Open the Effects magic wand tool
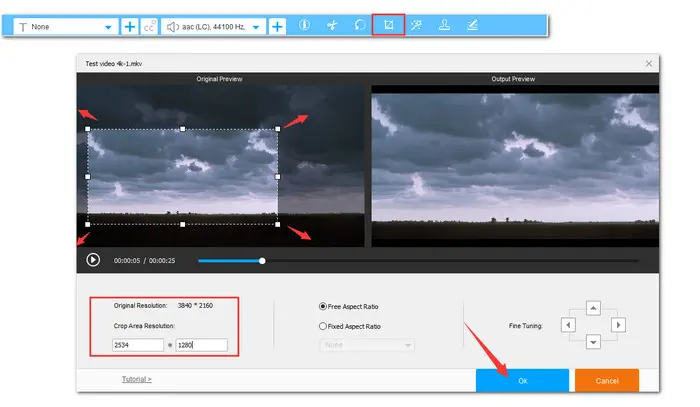The width and height of the screenshot is (700, 407). [416, 25]
